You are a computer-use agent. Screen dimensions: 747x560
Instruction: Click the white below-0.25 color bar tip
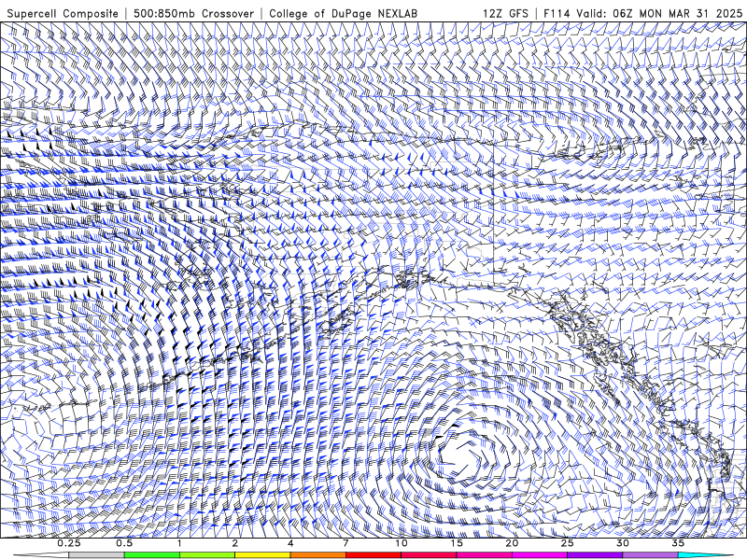pos(41,555)
